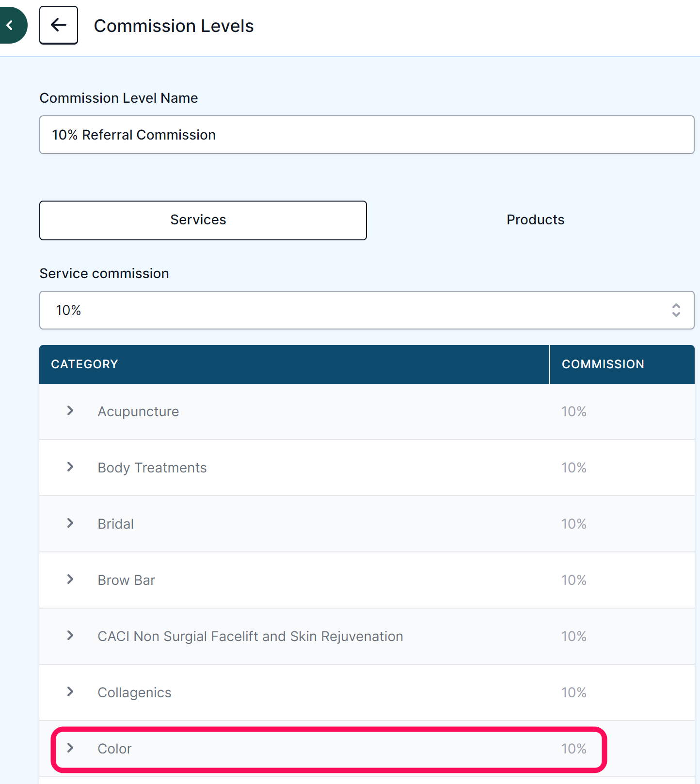This screenshot has width=700, height=784.
Task: Edit the Commission Level Name field
Action: click(367, 135)
